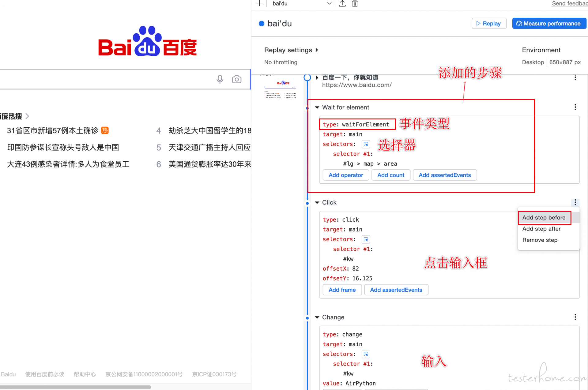The width and height of the screenshot is (588, 390).
Task: Select Remove step menu item
Action: click(x=540, y=240)
